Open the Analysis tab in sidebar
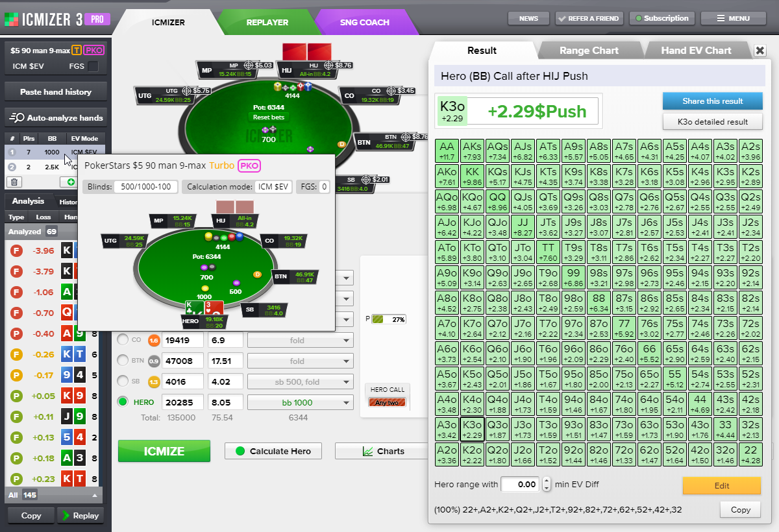Viewport: 779px width, 532px height. (28, 201)
